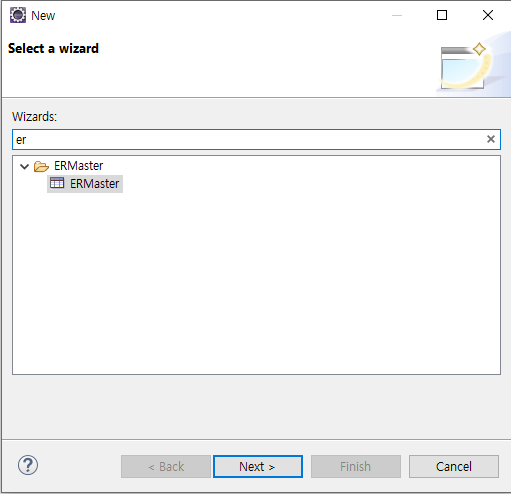Select the ERMaster wizard entry text
Screen dimensions: 511x494
(x=94, y=184)
